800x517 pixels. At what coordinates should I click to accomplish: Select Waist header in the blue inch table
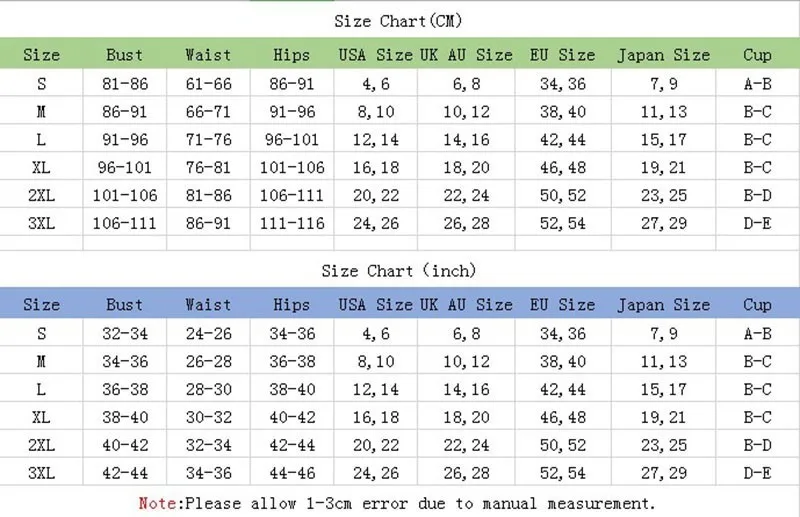pyautogui.click(x=208, y=305)
